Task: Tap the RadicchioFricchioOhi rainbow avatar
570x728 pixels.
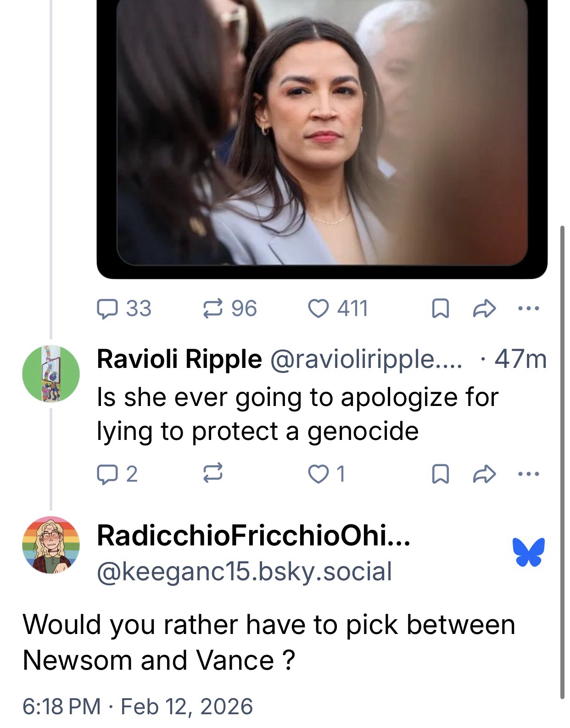Action: 50,545
